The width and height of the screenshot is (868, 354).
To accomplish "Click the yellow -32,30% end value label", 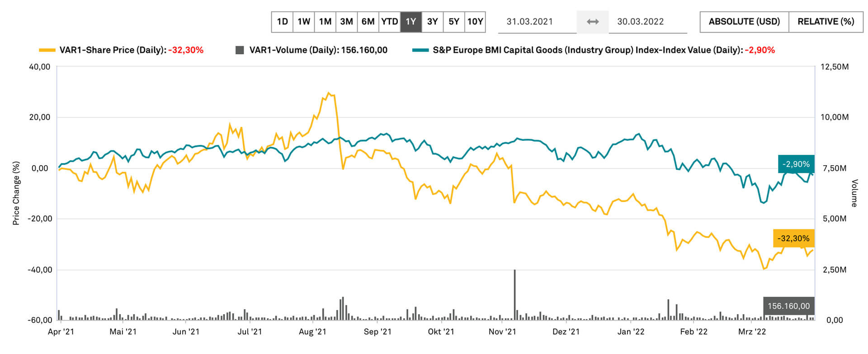I will (793, 238).
